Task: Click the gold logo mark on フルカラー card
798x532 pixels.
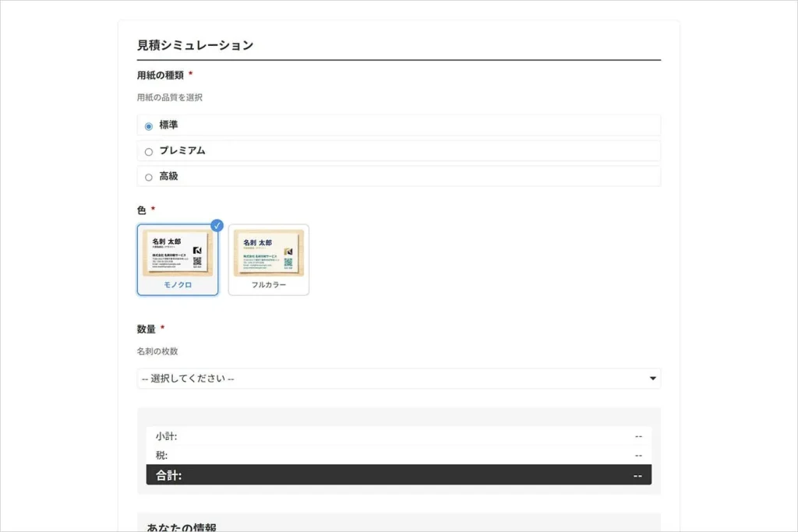Action: coord(288,252)
